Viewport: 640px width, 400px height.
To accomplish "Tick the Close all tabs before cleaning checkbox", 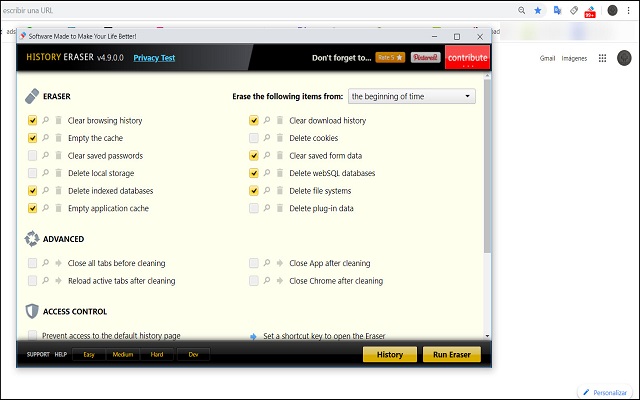I will (33, 263).
